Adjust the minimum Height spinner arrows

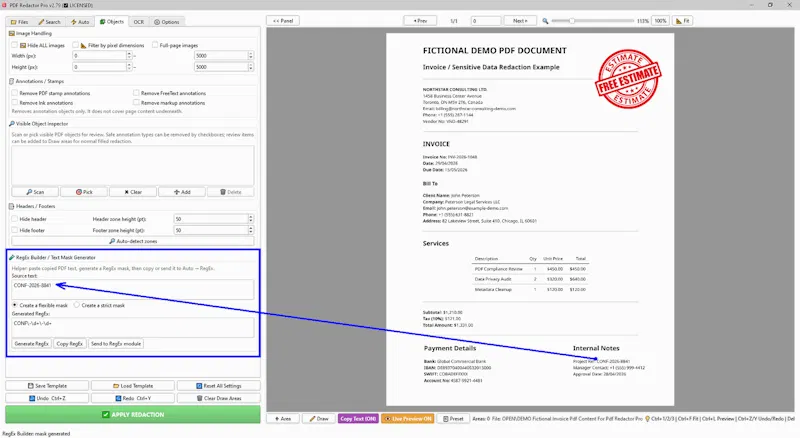click(129, 67)
